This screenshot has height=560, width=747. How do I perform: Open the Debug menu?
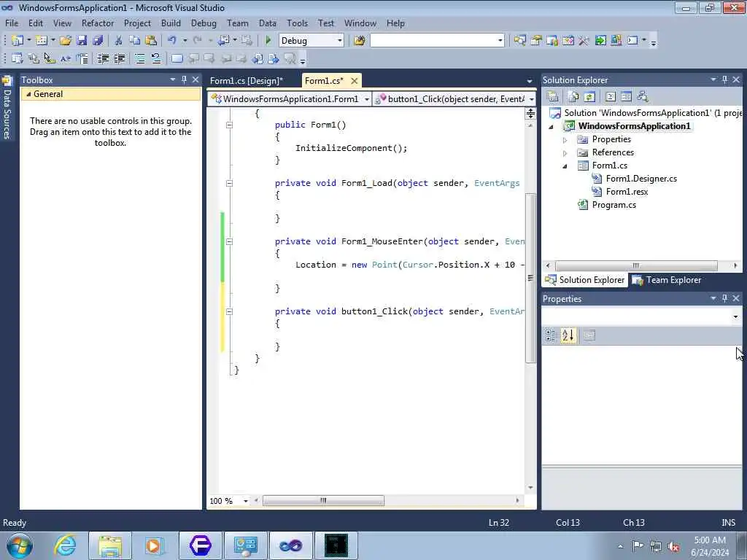tap(204, 23)
